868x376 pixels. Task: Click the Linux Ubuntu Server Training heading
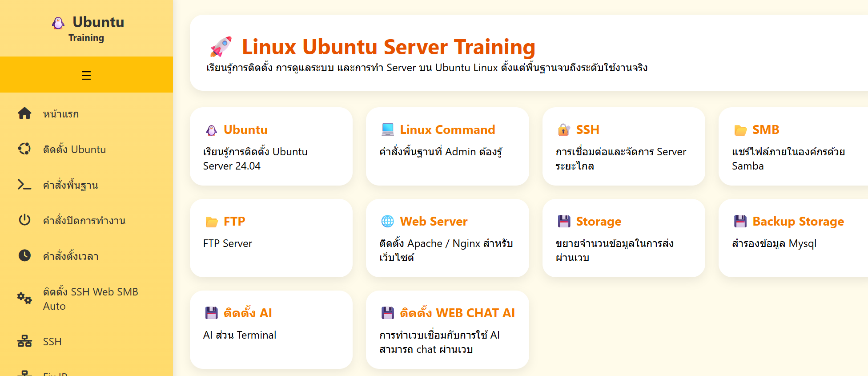(x=388, y=47)
